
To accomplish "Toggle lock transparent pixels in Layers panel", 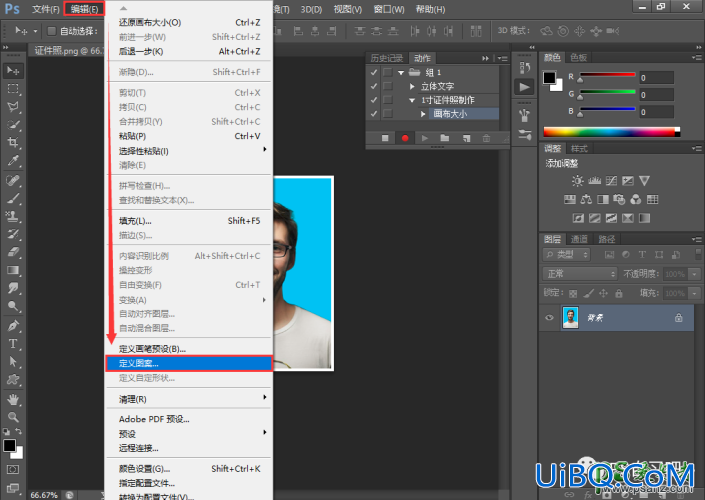I will 573,294.
